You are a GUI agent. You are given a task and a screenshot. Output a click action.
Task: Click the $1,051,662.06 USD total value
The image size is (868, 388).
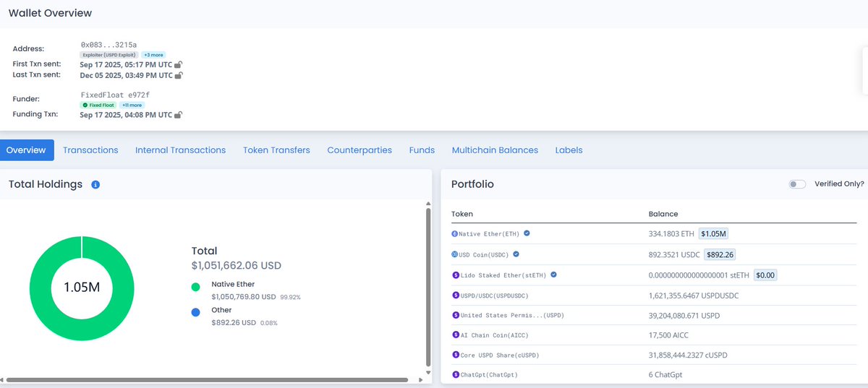coord(236,266)
